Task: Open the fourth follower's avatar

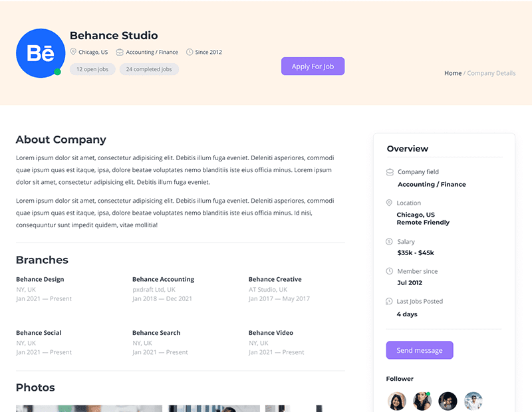Action: (x=473, y=401)
